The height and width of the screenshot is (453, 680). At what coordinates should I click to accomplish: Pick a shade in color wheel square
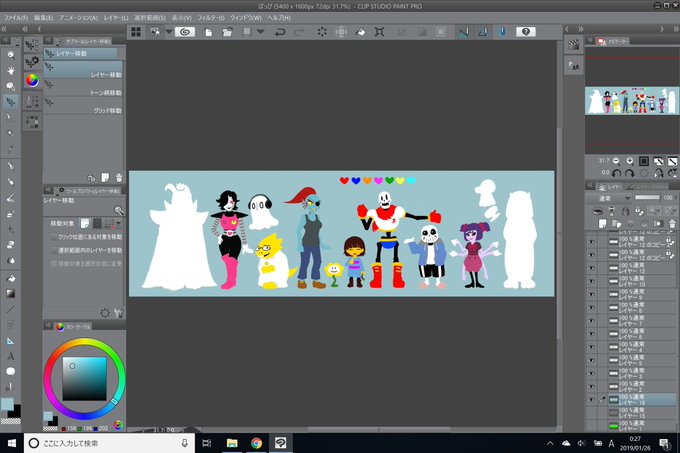pyautogui.click(x=85, y=378)
